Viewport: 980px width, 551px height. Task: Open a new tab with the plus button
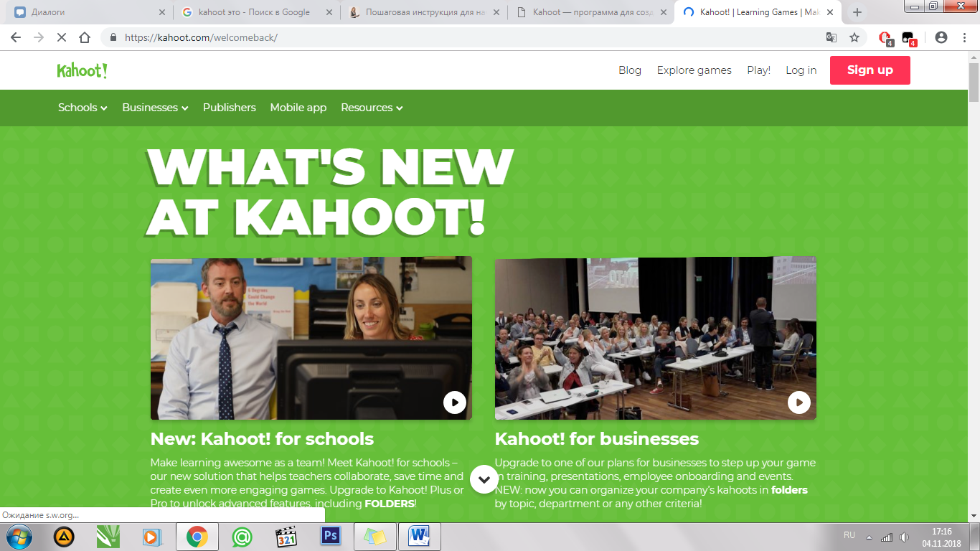point(857,12)
